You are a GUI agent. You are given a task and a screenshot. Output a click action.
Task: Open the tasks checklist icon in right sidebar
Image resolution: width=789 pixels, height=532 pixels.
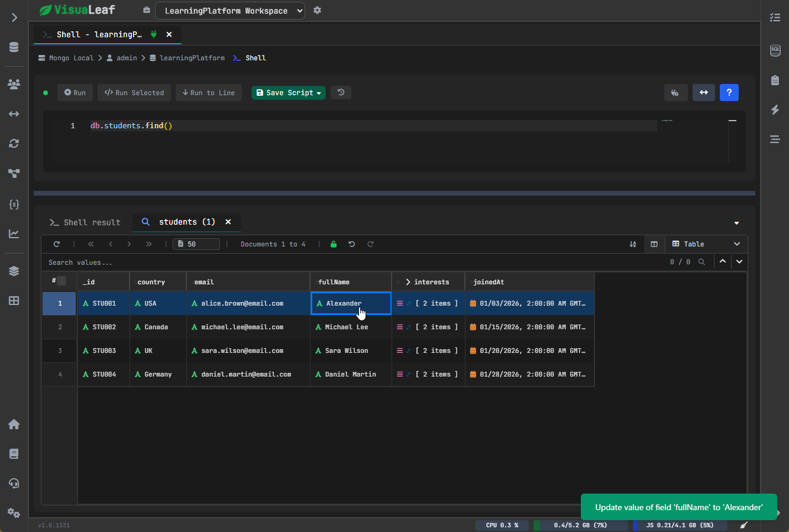[775, 18]
